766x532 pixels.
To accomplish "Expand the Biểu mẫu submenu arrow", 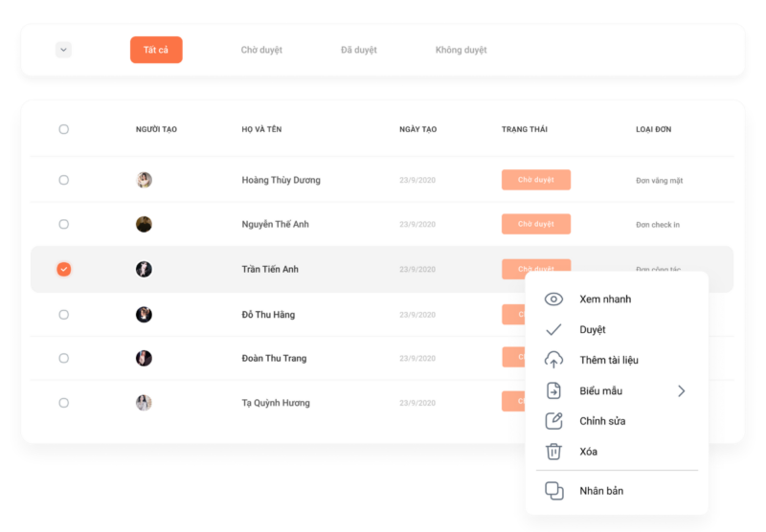I will [x=682, y=391].
